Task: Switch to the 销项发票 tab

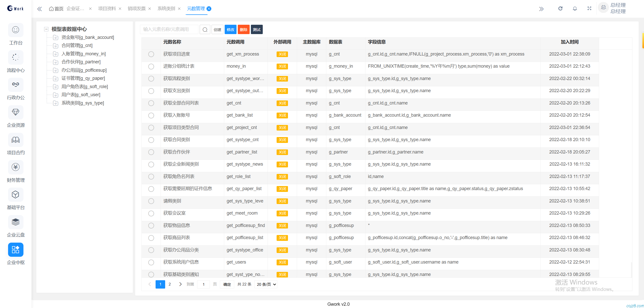Action: 136,9
